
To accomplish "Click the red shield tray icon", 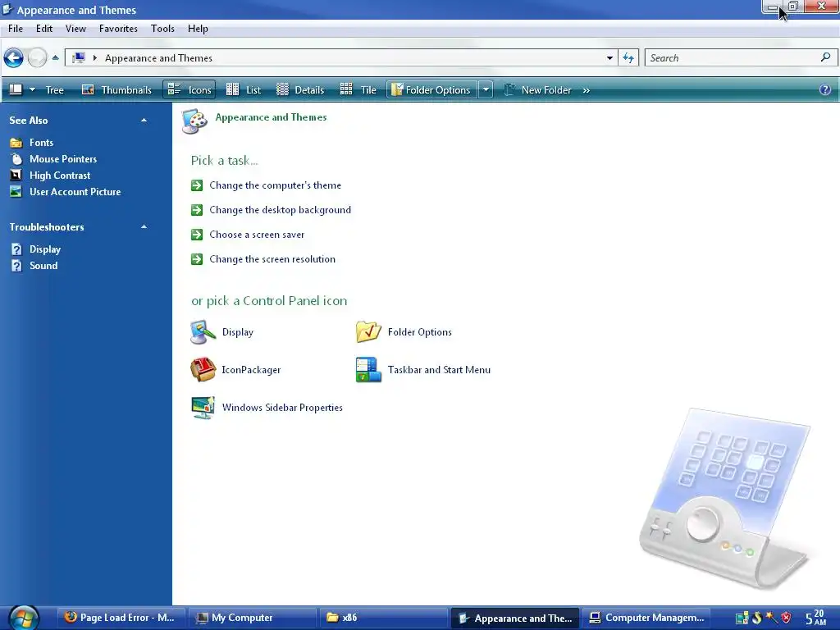I will [x=787, y=617].
